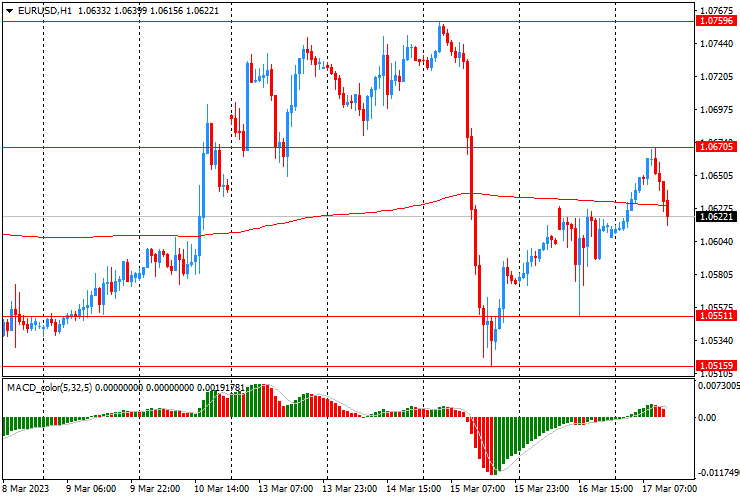Click the 9 Mar 22:00 time label
This screenshot has width=740, height=500.
pyautogui.click(x=155, y=488)
